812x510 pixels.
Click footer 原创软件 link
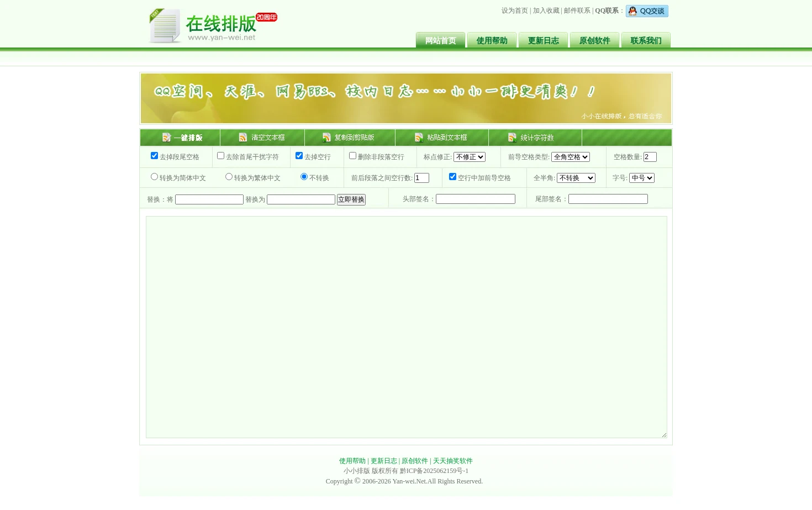click(x=415, y=461)
